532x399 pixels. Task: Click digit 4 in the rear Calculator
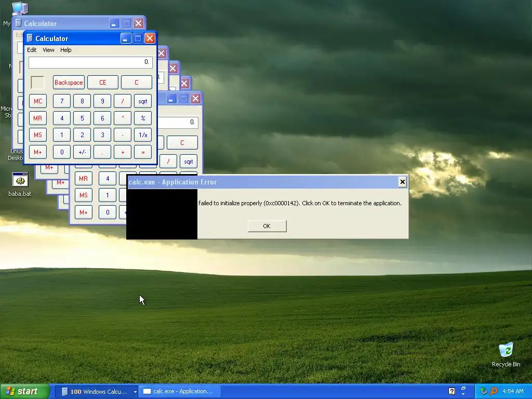(108, 179)
